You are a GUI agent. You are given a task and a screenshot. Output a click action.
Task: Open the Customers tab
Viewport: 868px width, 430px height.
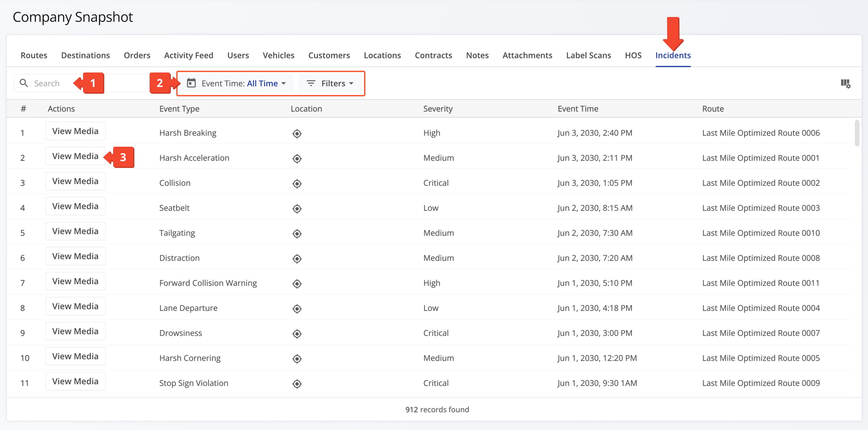[x=329, y=55]
